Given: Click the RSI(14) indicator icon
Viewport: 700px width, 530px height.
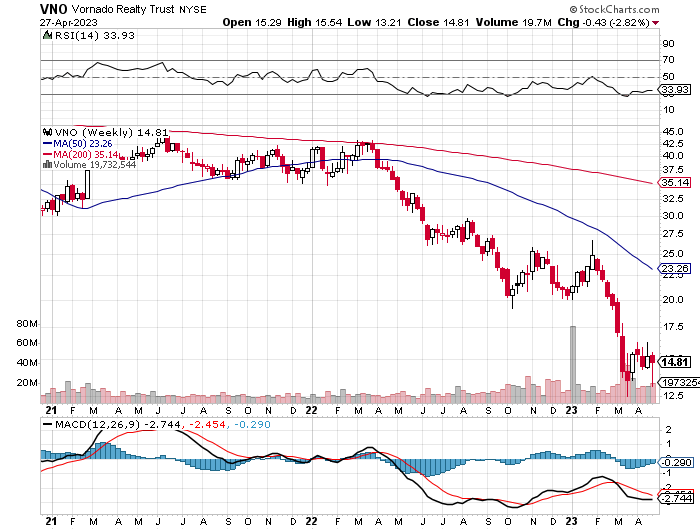Looking at the screenshot, I should point(47,35).
